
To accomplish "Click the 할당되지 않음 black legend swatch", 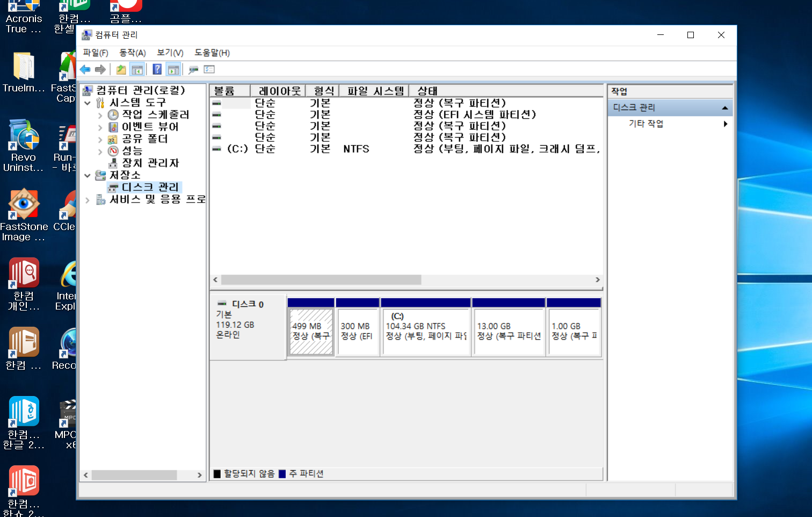I will (x=217, y=473).
